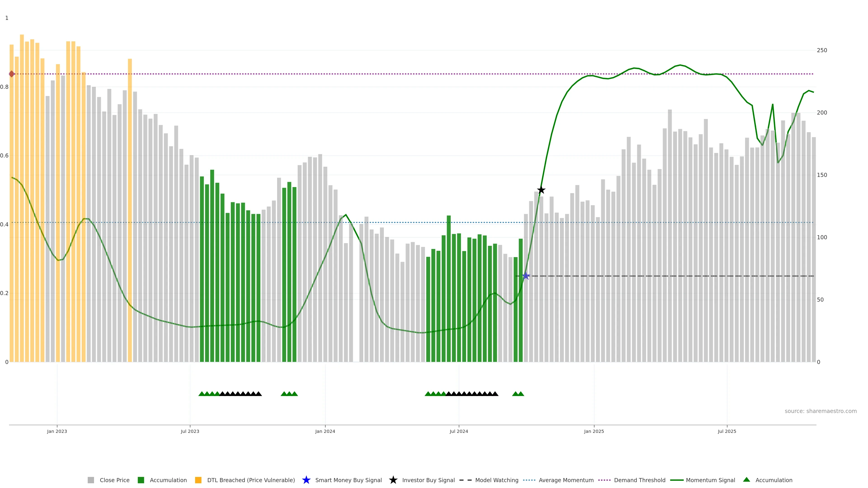868x488 pixels.
Task: Click the Jan 2023 axis label
Action: pyautogui.click(x=57, y=431)
